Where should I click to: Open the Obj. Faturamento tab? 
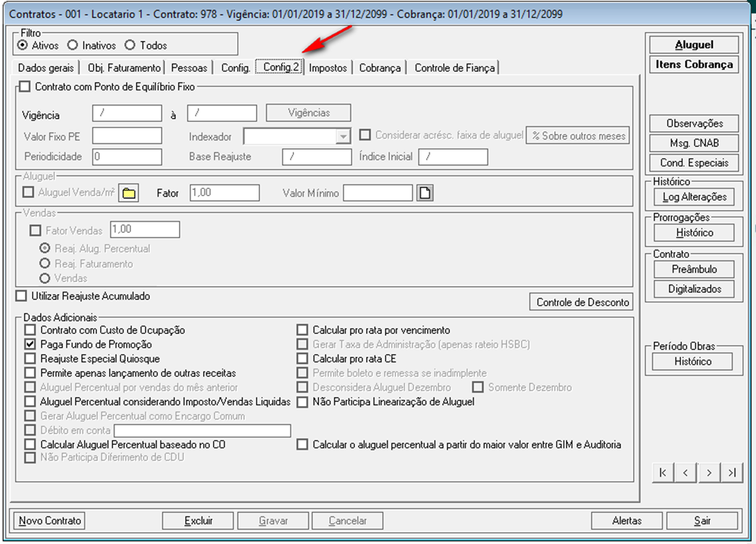click(x=124, y=68)
